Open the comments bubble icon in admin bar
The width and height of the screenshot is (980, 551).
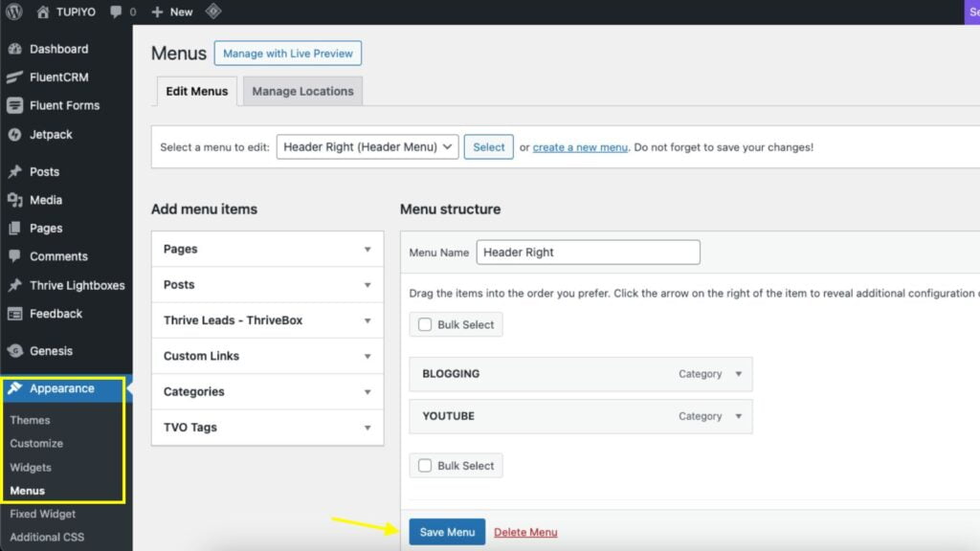point(116,11)
